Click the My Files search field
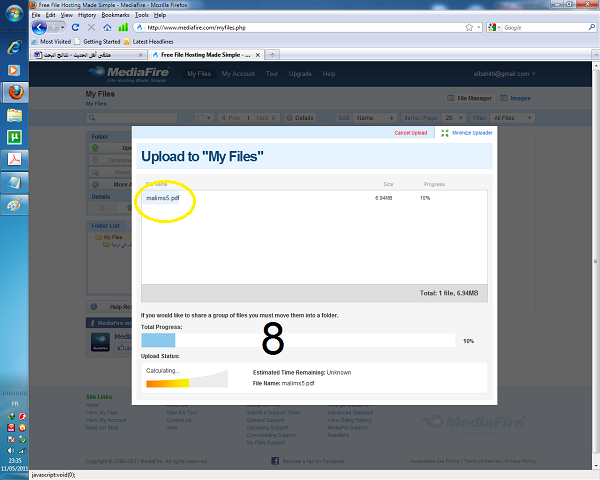The height and width of the screenshot is (480, 600). pyautogui.click(x=132, y=118)
